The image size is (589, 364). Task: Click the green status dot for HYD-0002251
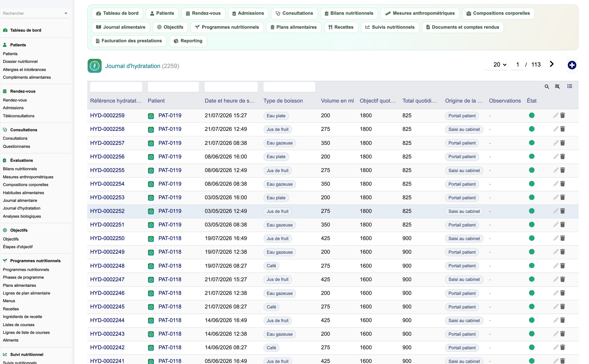(x=531, y=225)
